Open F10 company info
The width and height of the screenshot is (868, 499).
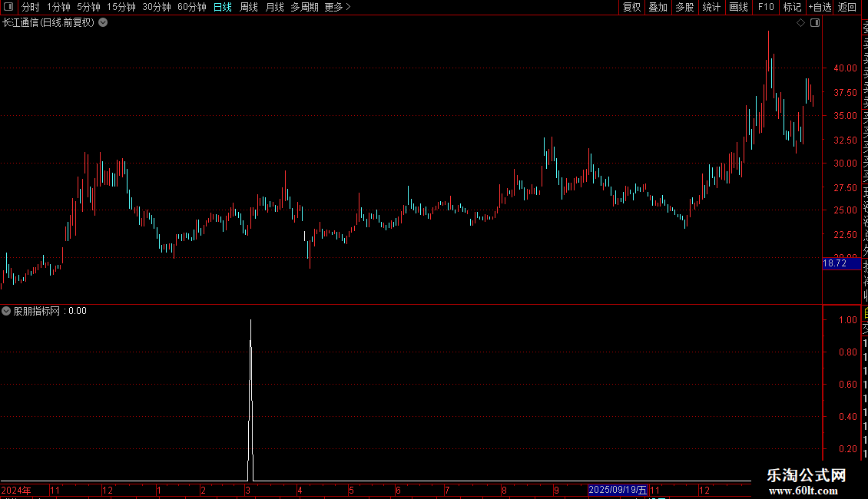tap(766, 7)
